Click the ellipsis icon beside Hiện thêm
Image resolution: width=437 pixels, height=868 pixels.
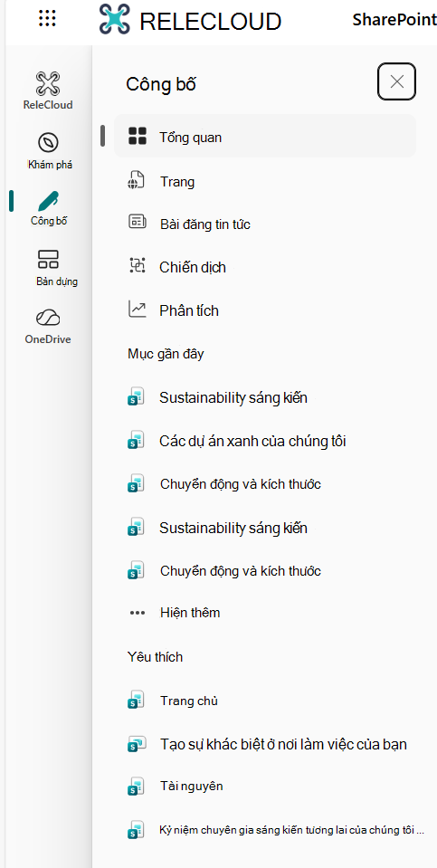coord(136,613)
